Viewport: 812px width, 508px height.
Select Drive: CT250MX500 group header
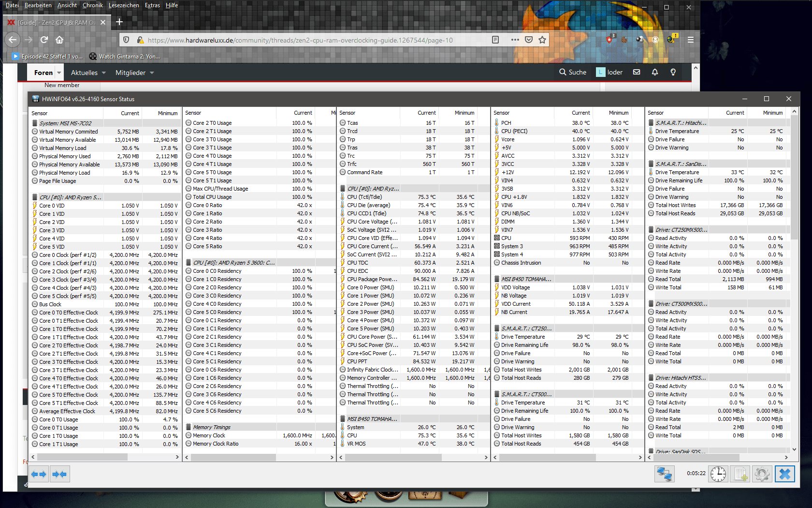(718, 230)
